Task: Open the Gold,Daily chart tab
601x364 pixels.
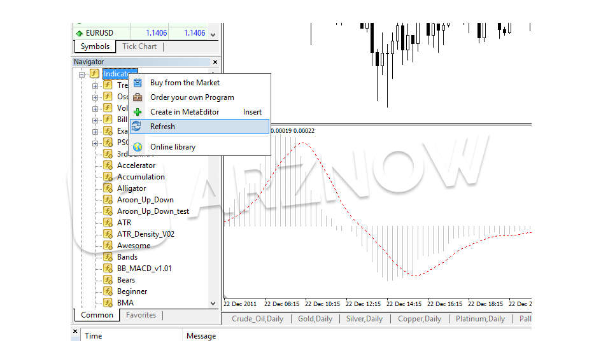Action: [315, 319]
